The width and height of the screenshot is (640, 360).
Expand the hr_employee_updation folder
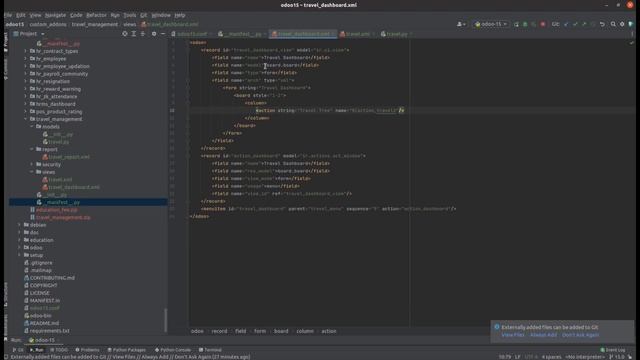[25, 66]
